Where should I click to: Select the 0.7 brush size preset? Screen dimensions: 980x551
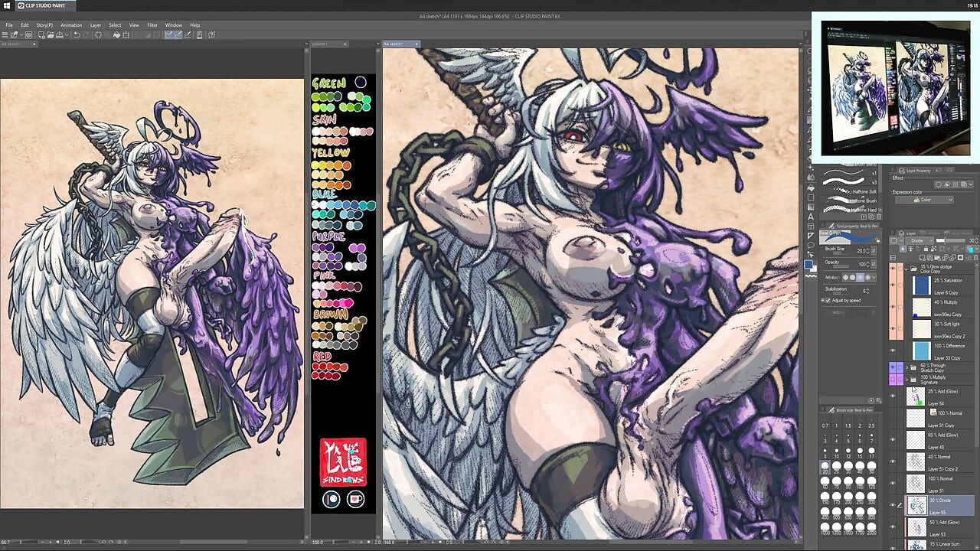pos(825,421)
